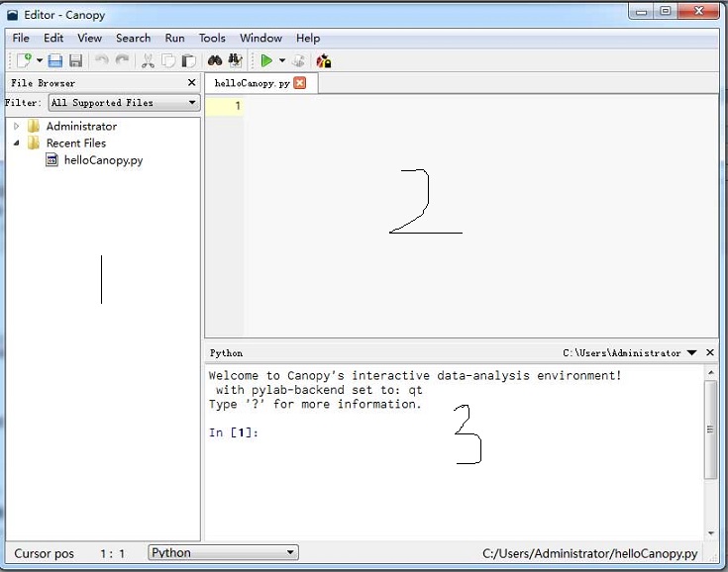Click the File Browser panel title
The width and height of the screenshot is (728, 572).
coord(43,83)
